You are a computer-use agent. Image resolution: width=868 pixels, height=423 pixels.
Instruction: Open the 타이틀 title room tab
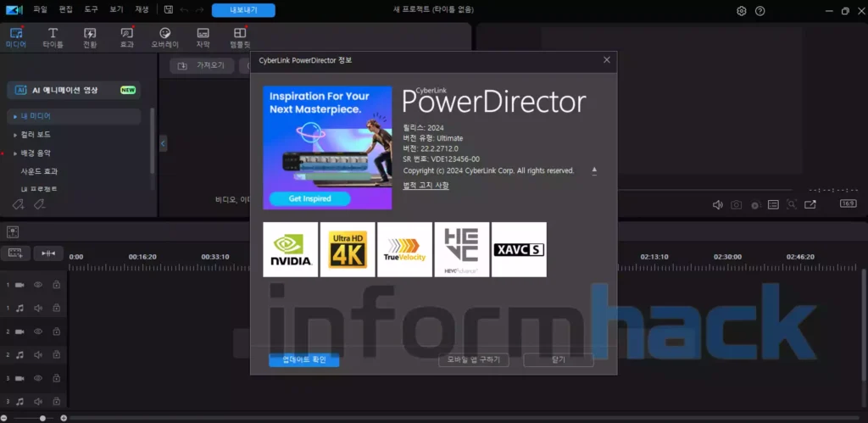tap(53, 37)
